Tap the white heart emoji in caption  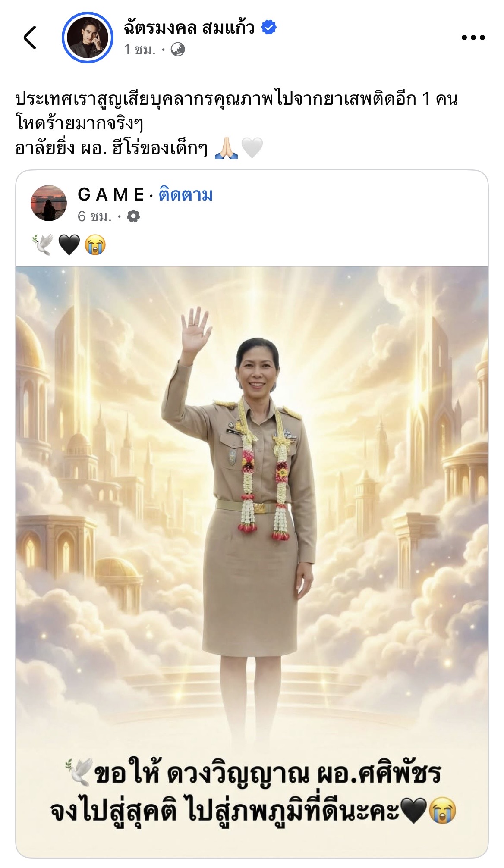[x=252, y=148]
